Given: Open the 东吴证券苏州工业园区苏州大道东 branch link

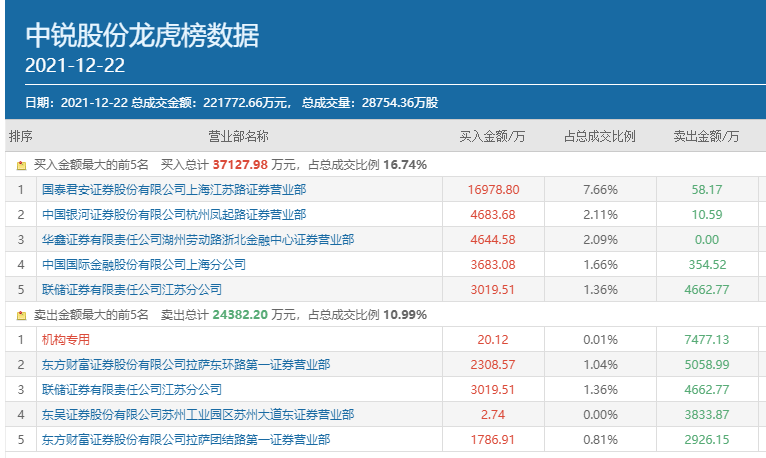Looking at the screenshot, I should pyautogui.click(x=197, y=415).
